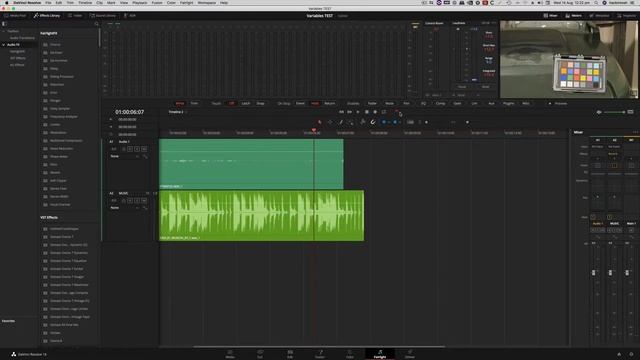Open the Cut page
This screenshot has width=640, height=360.
pos(260,354)
